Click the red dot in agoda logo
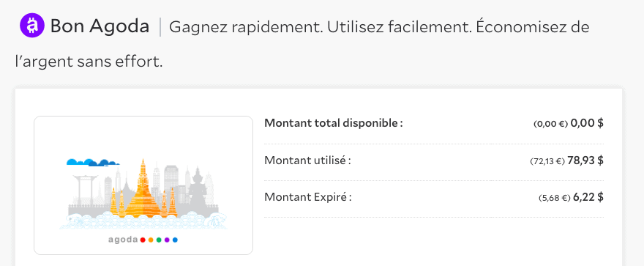 click(143, 240)
